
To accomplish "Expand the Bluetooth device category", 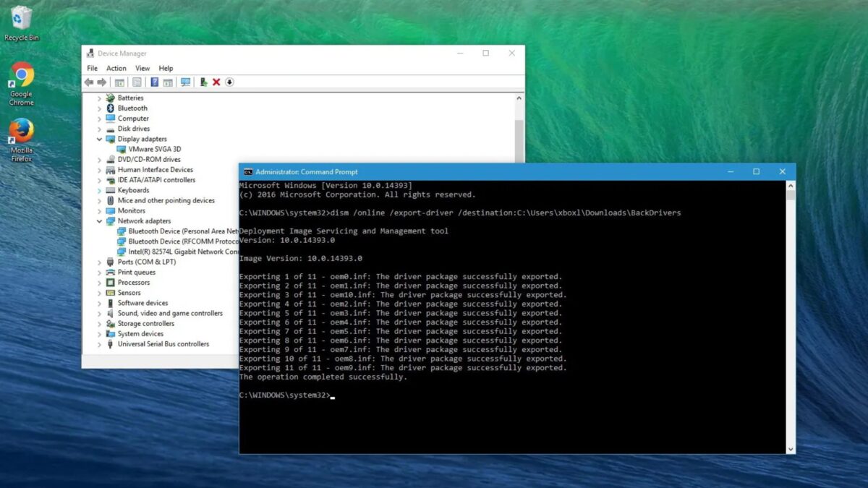I will tap(100, 108).
